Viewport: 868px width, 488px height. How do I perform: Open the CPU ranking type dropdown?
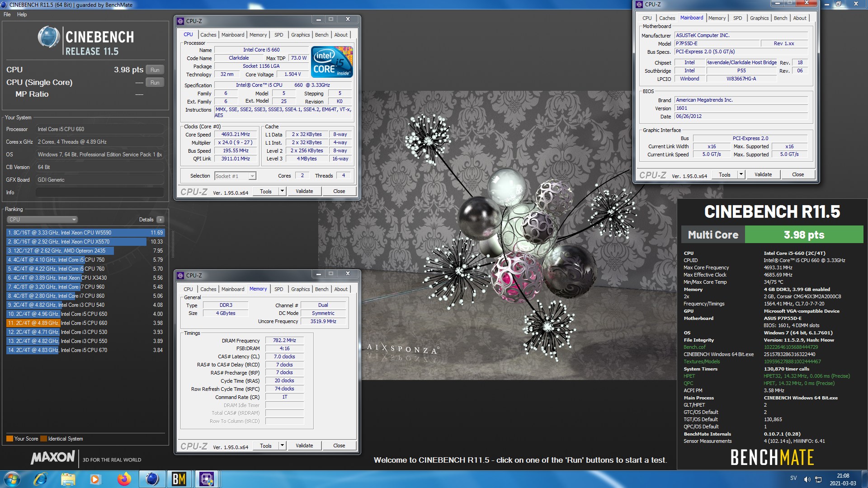tap(42, 220)
